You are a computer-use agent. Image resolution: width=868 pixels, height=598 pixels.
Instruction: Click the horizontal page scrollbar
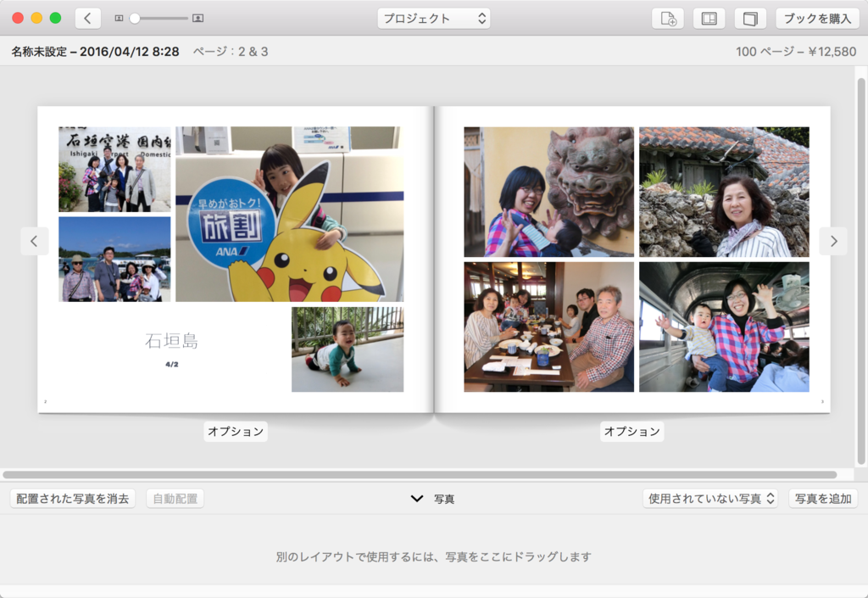[x=420, y=474]
